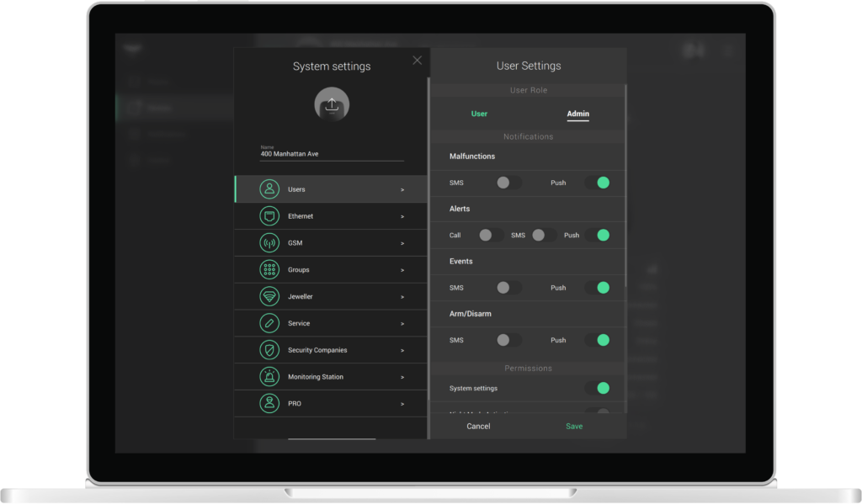Expand the Monitoring Station row chevron

[x=402, y=377]
